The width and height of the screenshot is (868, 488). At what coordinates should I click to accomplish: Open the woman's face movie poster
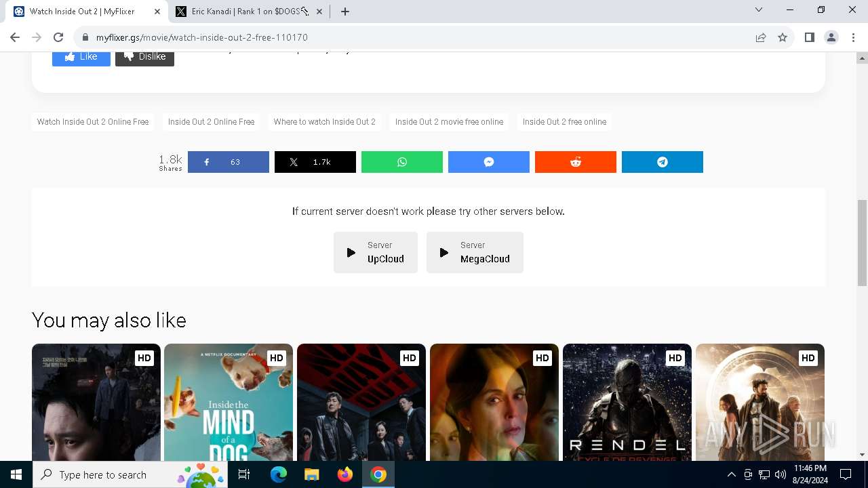pos(494,403)
